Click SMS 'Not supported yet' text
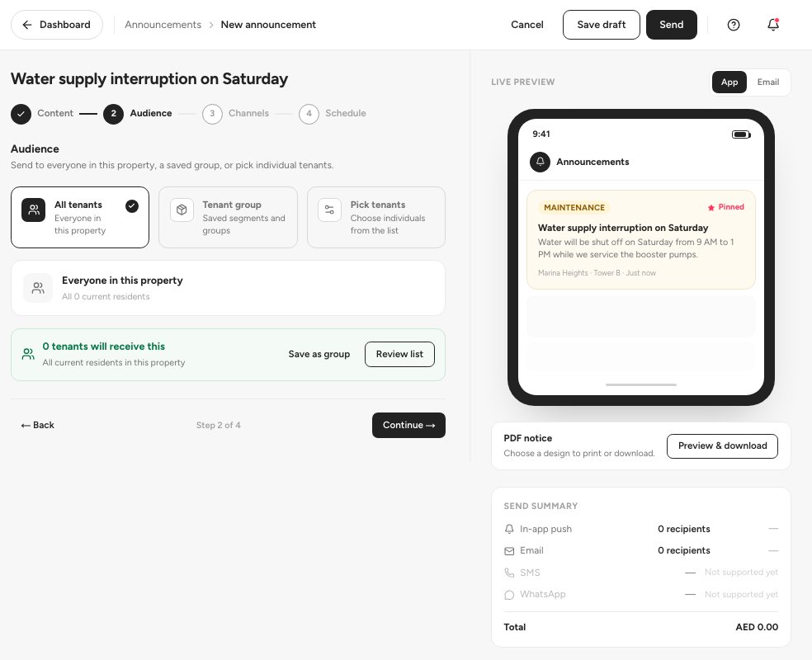Screen dimensions: 812x660 click(x=741, y=572)
